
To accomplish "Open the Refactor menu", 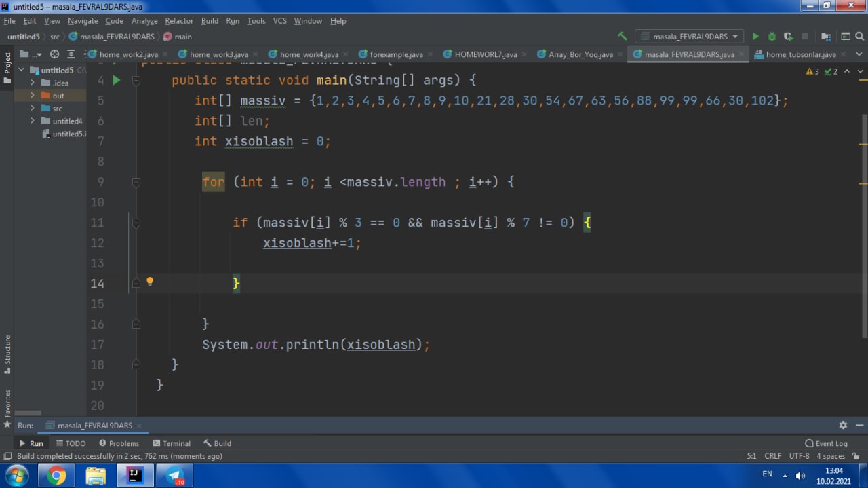I will pos(179,21).
